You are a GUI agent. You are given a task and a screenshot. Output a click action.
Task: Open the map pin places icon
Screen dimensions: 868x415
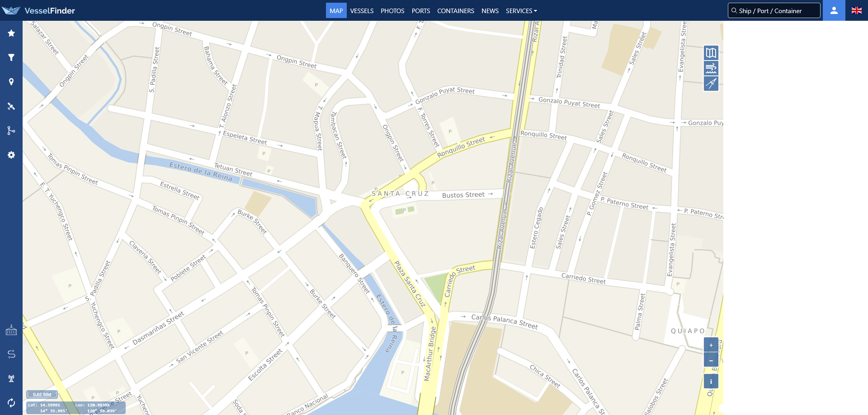click(11, 82)
